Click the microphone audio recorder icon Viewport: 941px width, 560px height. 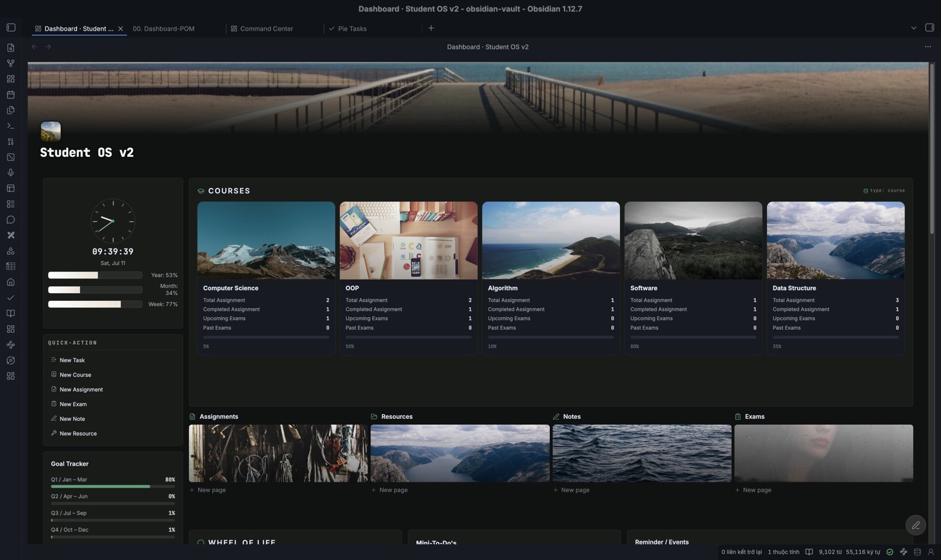11,173
